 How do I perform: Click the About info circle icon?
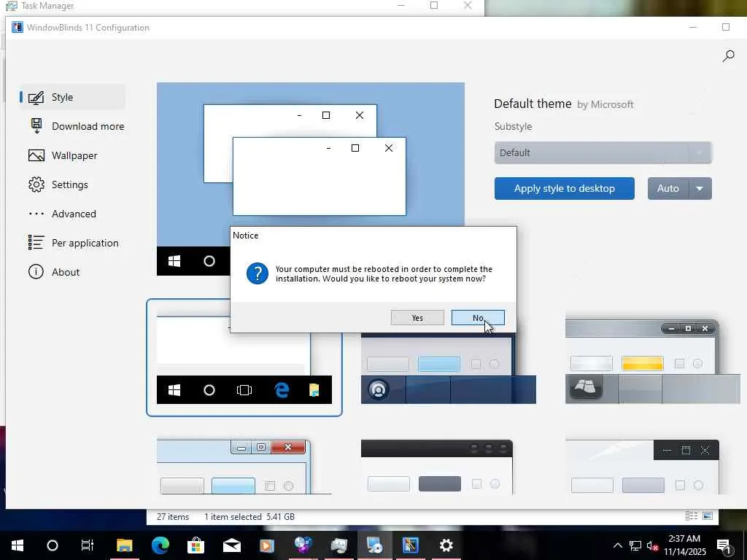coord(36,272)
